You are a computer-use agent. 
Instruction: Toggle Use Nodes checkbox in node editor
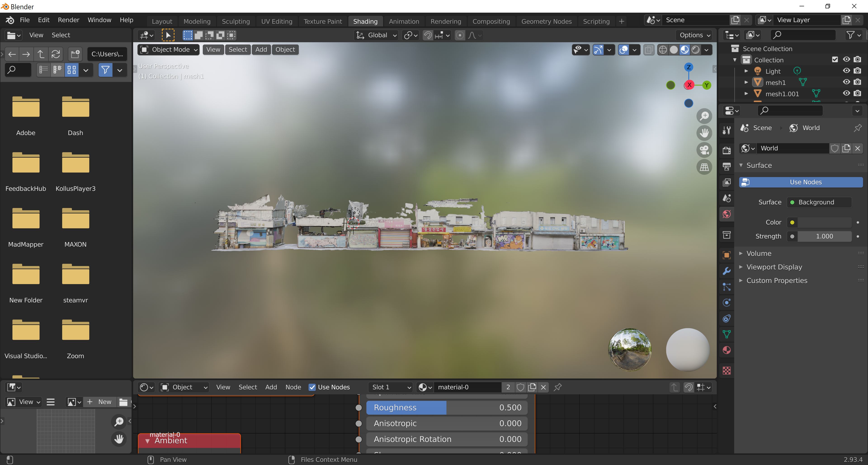[x=312, y=388]
